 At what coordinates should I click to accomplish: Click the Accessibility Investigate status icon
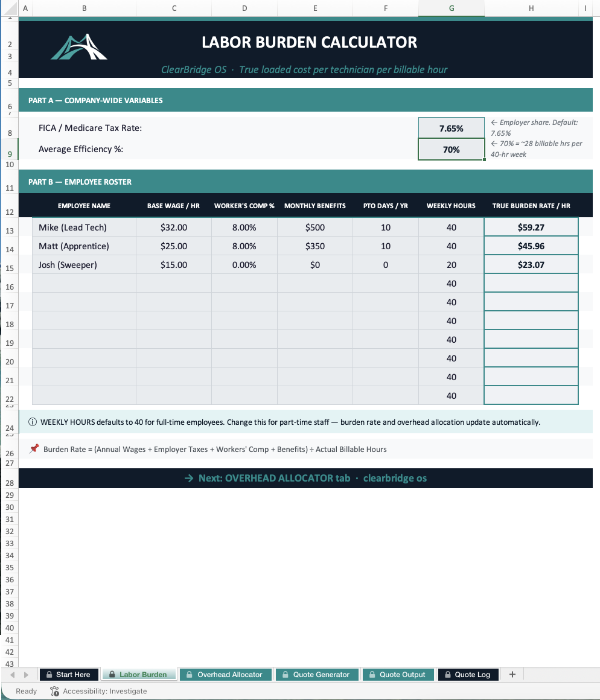(x=54, y=691)
